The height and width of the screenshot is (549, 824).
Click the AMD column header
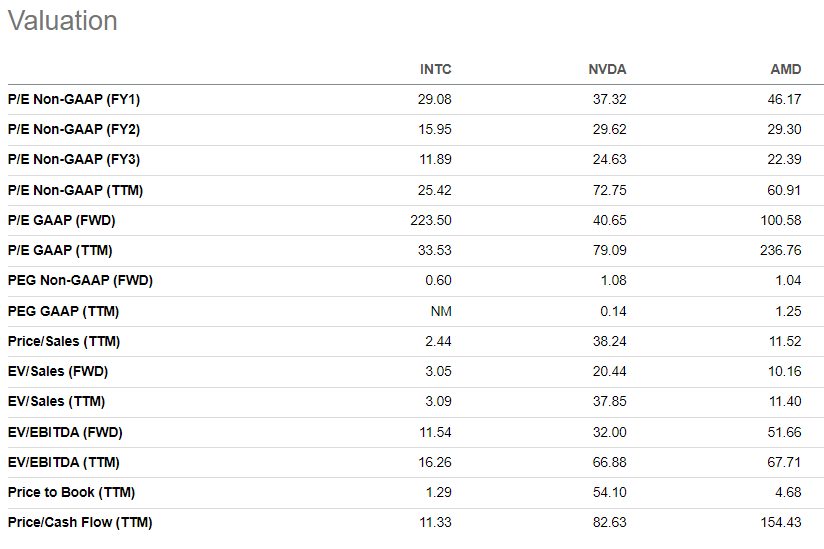[x=786, y=69]
